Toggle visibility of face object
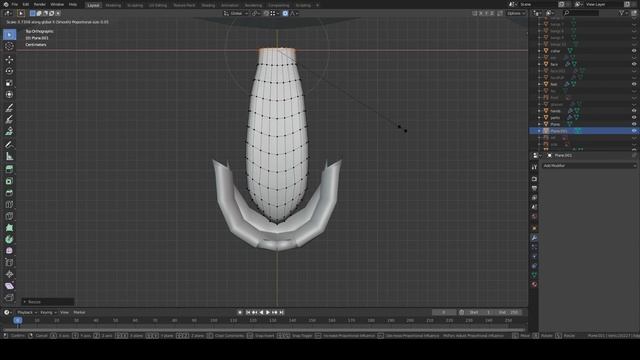This screenshot has width=640, height=360. [x=634, y=64]
